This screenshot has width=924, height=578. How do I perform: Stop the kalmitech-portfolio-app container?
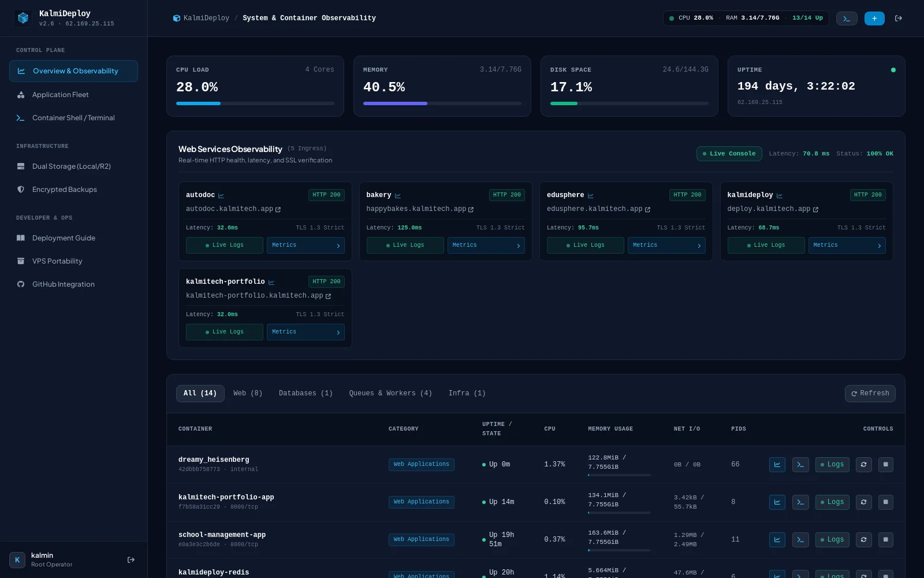pyautogui.click(x=886, y=502)
